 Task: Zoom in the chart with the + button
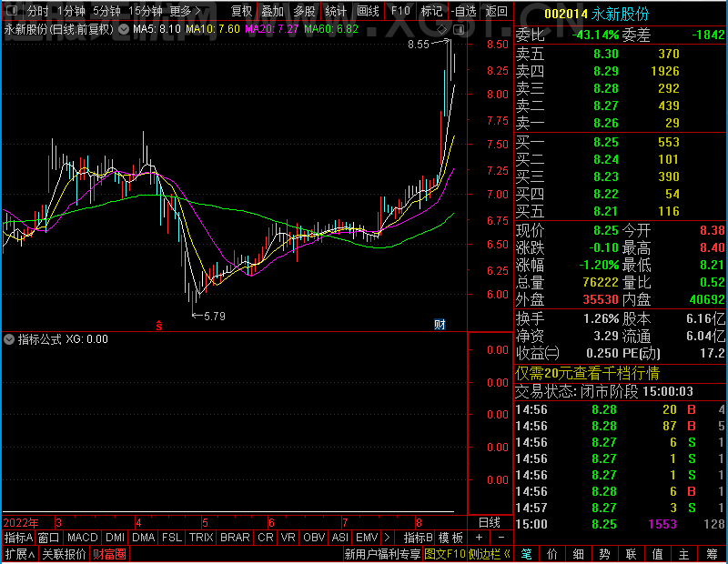tap(480, 538)
